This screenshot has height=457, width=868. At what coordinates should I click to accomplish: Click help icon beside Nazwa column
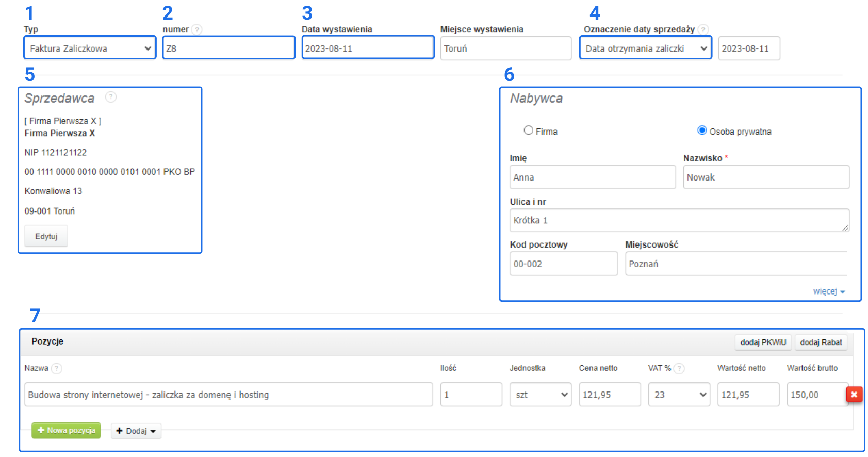[x=57, y=368]
